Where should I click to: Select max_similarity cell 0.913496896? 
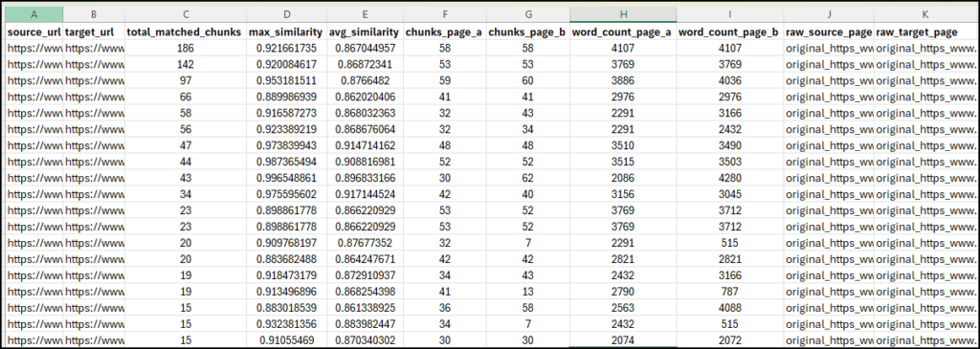pos(286,292)
